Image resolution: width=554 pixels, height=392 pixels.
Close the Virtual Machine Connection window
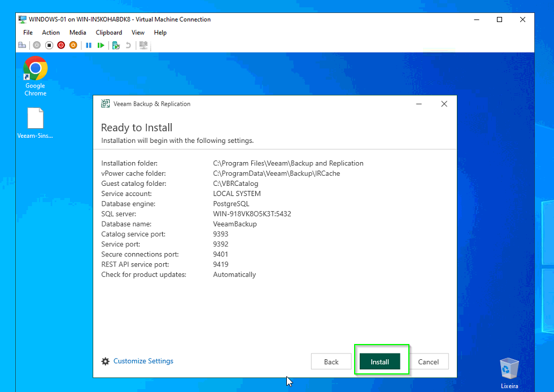click(522, 19)
